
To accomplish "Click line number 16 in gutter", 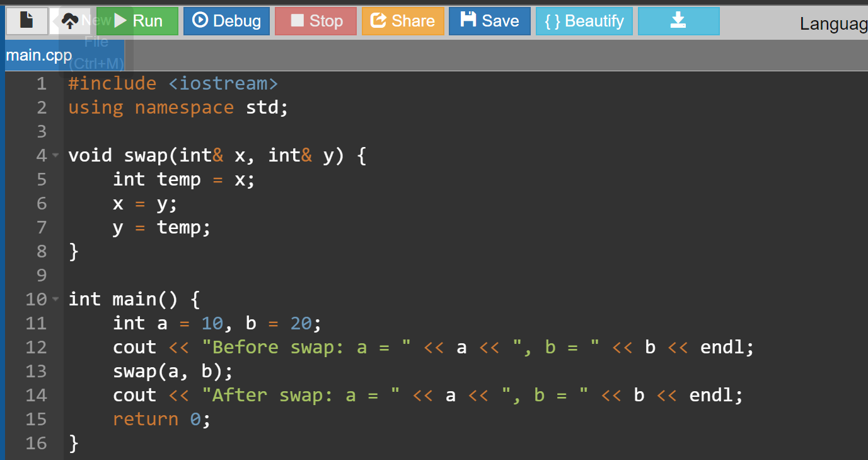I will click(x=36, y=443).
